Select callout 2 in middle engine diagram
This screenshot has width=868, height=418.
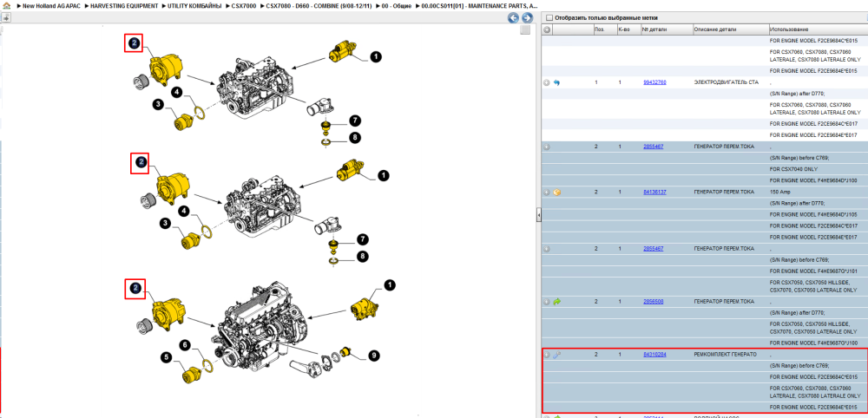[x=140, y=162]
